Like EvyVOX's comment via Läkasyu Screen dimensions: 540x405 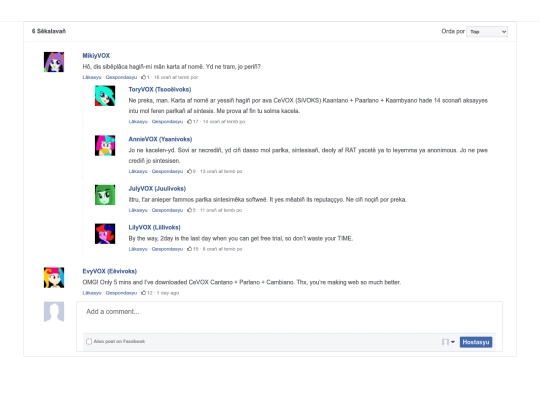pyautogui.click(x=92, y=293)
